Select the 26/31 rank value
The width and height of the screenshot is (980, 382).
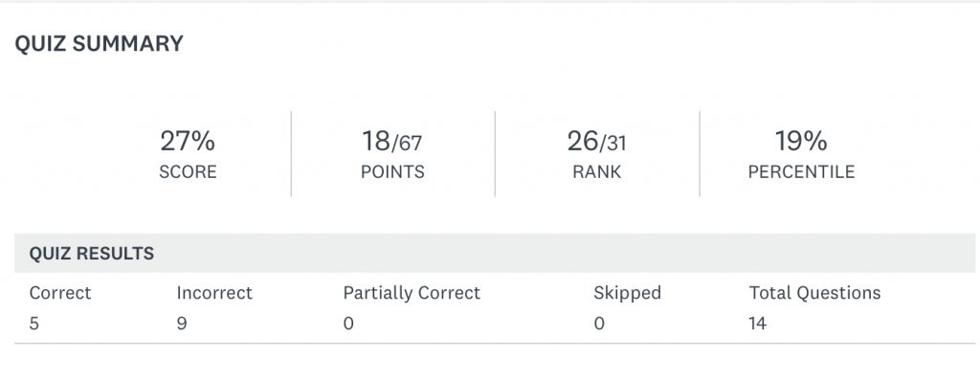[x=596, y=142]
